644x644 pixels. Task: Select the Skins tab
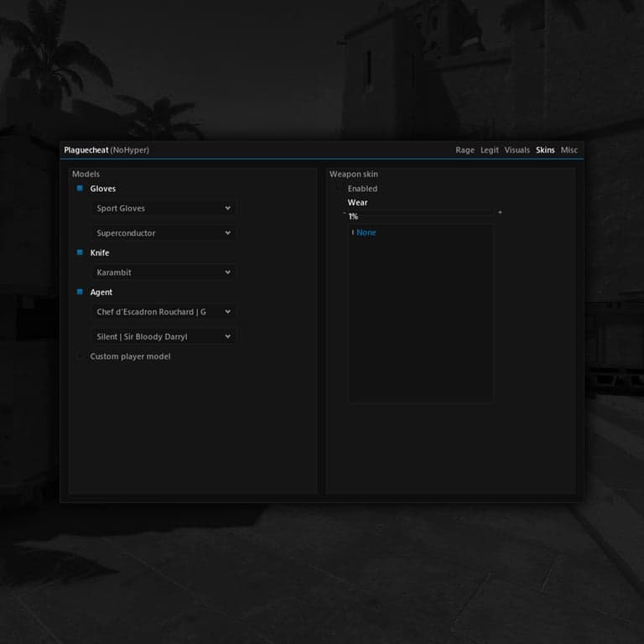(x=545, y=150)
